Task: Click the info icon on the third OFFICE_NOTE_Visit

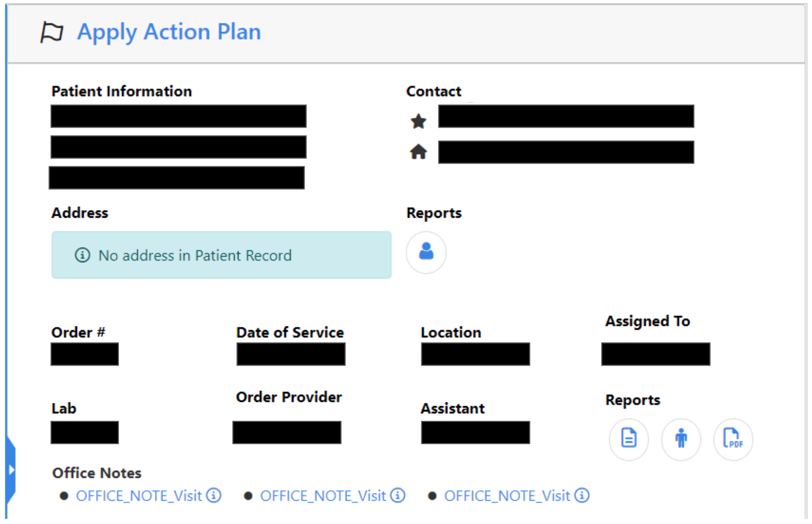Action: point(582,495)
